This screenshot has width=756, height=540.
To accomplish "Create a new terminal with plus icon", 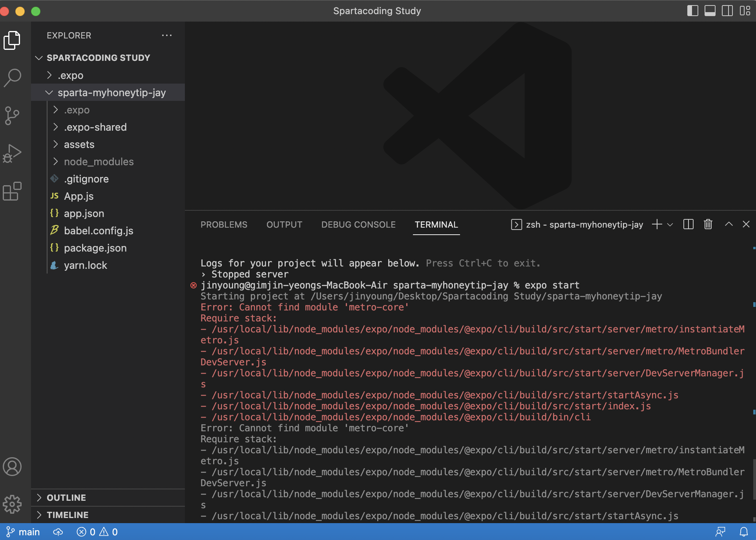I will click(x=657, y=224).
